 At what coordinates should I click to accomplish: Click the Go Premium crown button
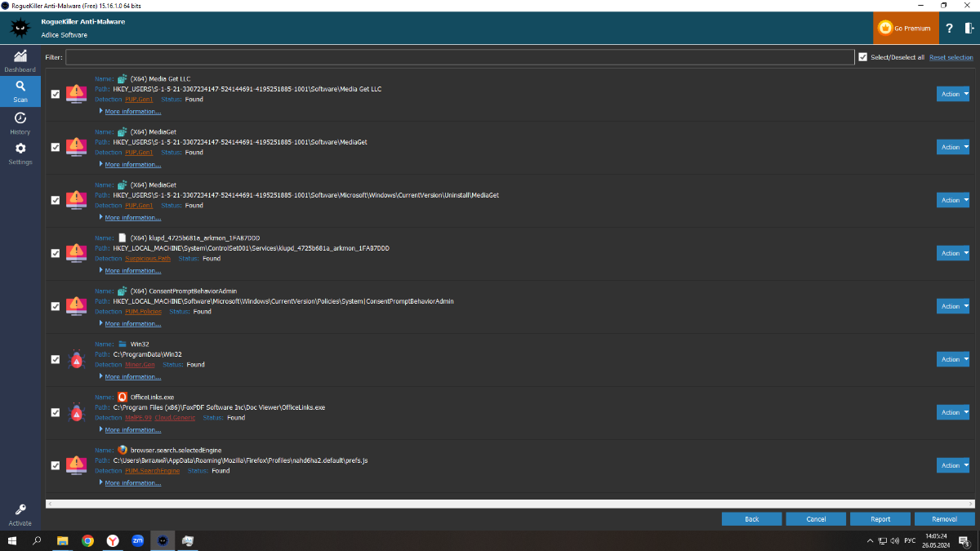tap(905, 28)
